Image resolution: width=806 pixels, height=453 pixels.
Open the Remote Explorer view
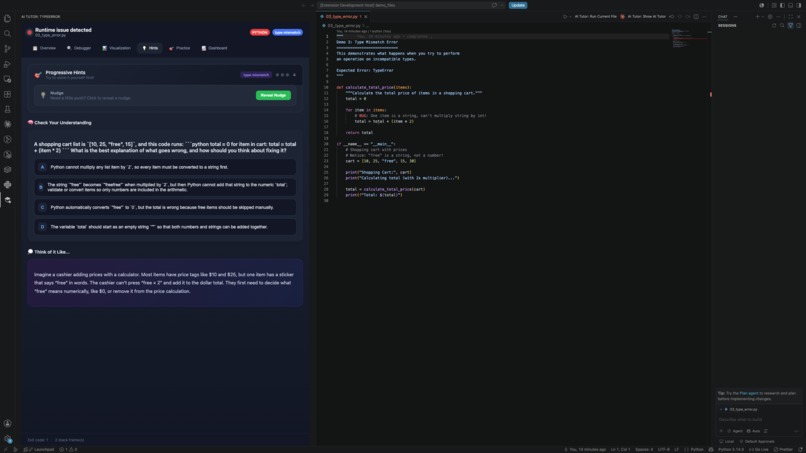tap(7, 79)
